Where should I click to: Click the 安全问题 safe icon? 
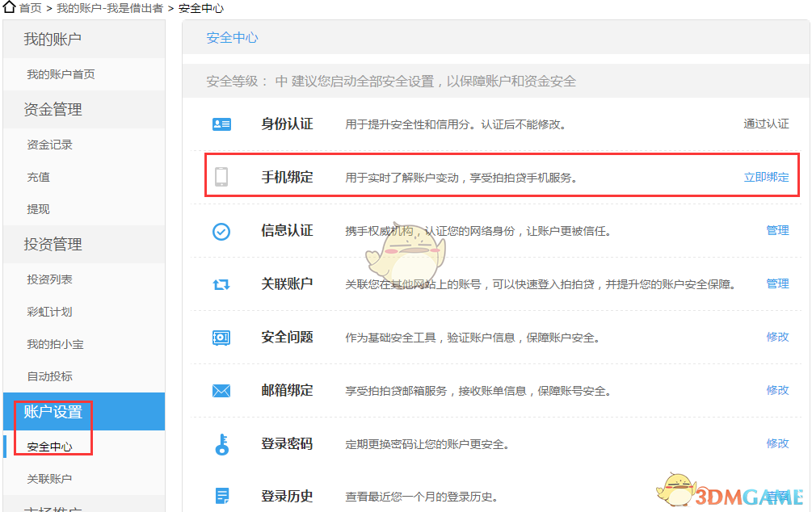click(x=221, y=338)
